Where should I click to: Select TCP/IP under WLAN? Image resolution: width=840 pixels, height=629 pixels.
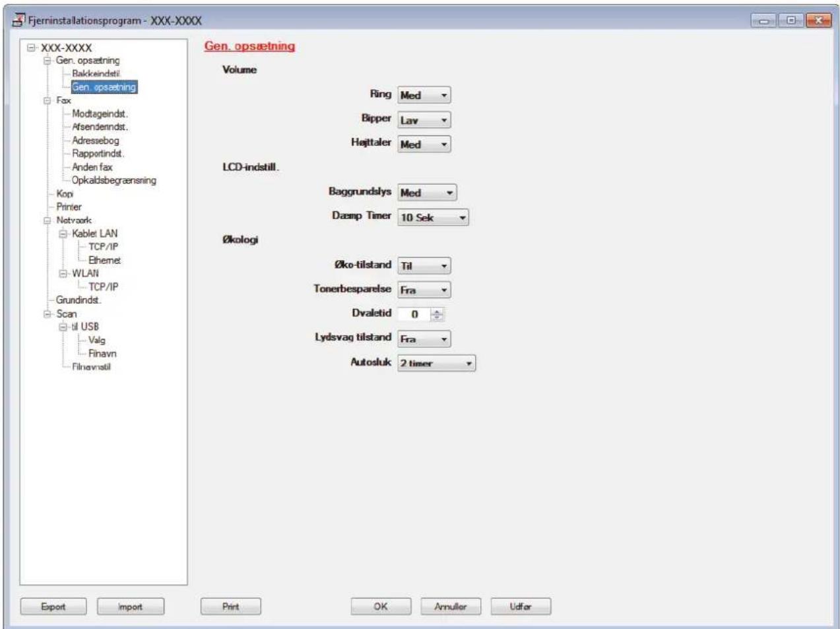[104, 286]
